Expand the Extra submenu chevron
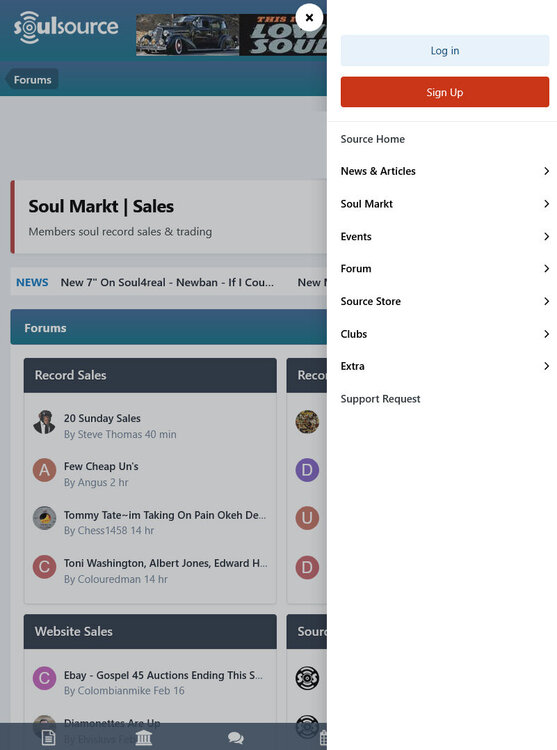557x750 pixels. 546,366
